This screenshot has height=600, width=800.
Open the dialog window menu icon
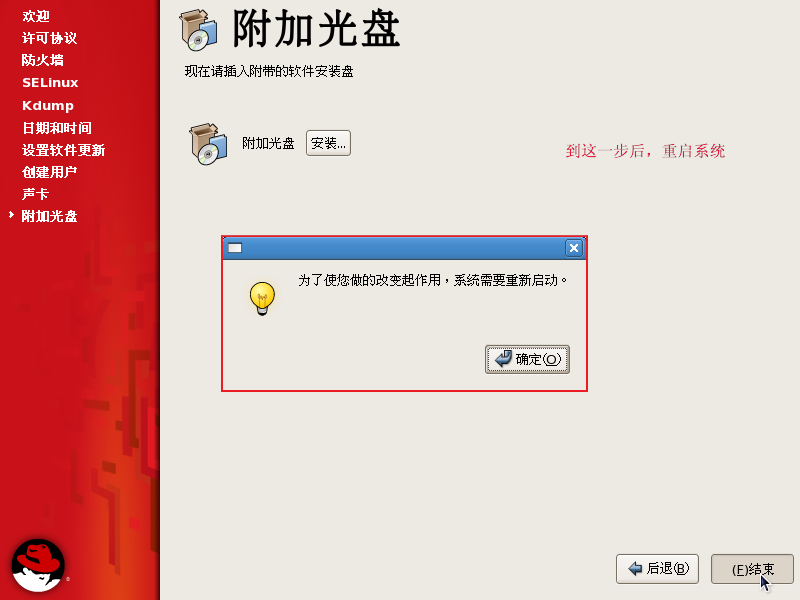(x=235, y=248)
